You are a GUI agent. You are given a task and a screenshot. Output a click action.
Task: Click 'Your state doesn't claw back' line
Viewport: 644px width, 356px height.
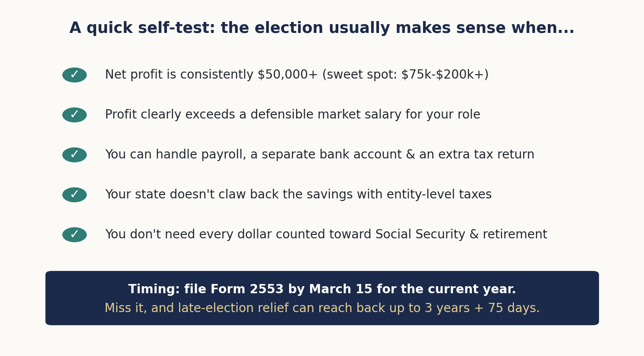tap(298, 195)
